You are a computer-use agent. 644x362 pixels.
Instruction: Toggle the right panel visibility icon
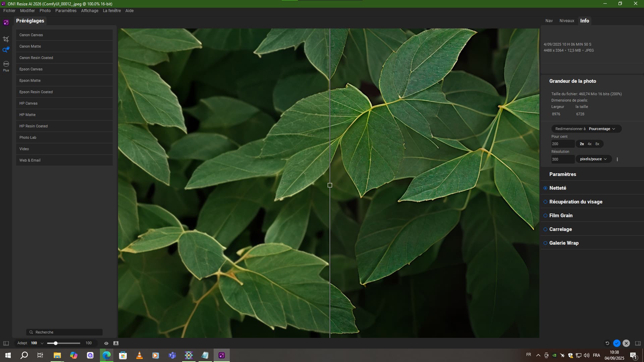(638, 343)
